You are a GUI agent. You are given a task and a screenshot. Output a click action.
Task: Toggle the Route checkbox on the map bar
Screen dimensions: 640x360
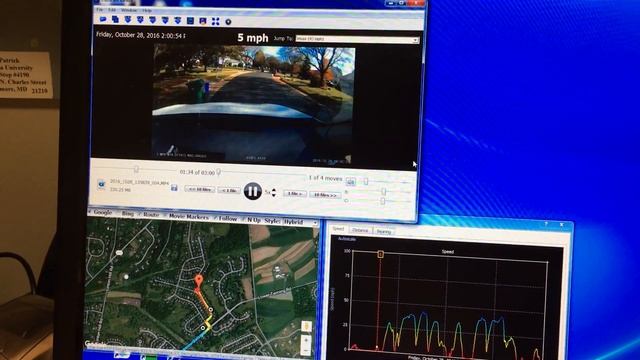[149, 215]
